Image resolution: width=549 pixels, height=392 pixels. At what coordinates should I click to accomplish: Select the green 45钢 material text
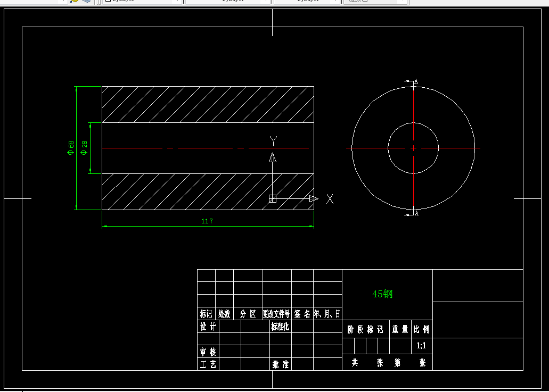[382, 294]
